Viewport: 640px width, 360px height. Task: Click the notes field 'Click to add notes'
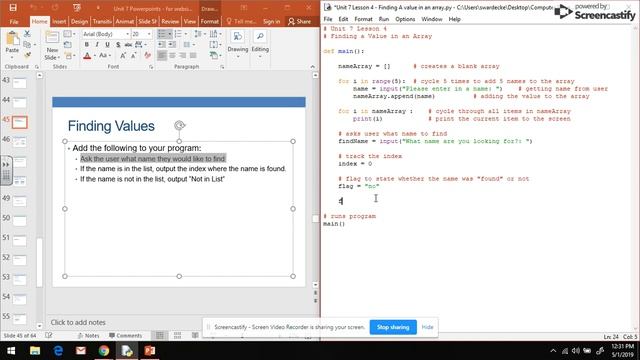click(78, 322)
